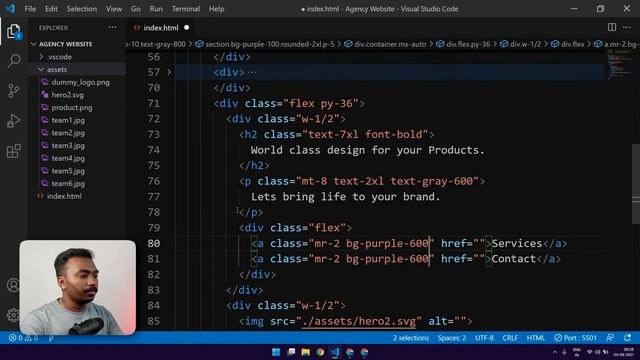This screenshot has width=640, height=360.
Task: Click the div.flex breadcrumb item
Action: (568, 44)
